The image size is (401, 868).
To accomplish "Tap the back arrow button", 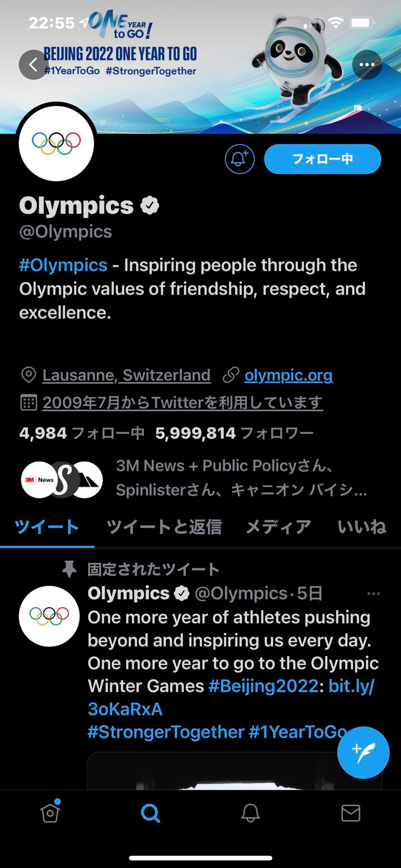I will tap(33, 65).
